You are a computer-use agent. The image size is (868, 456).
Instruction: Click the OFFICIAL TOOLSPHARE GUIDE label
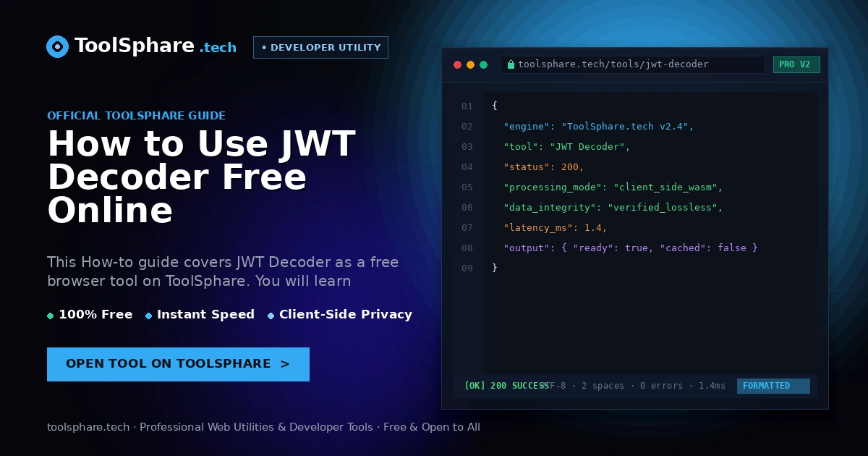click(x=136, y=116)
